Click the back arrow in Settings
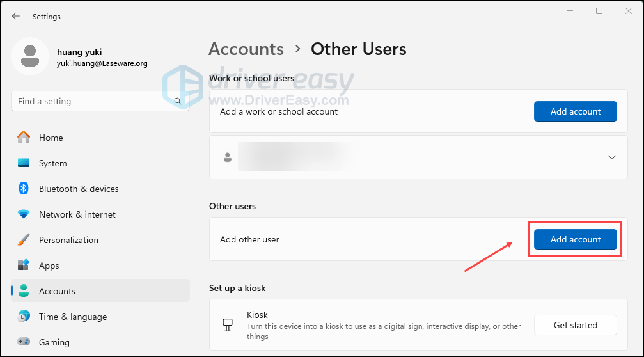The image size is (644, 357). coord(16,16)
